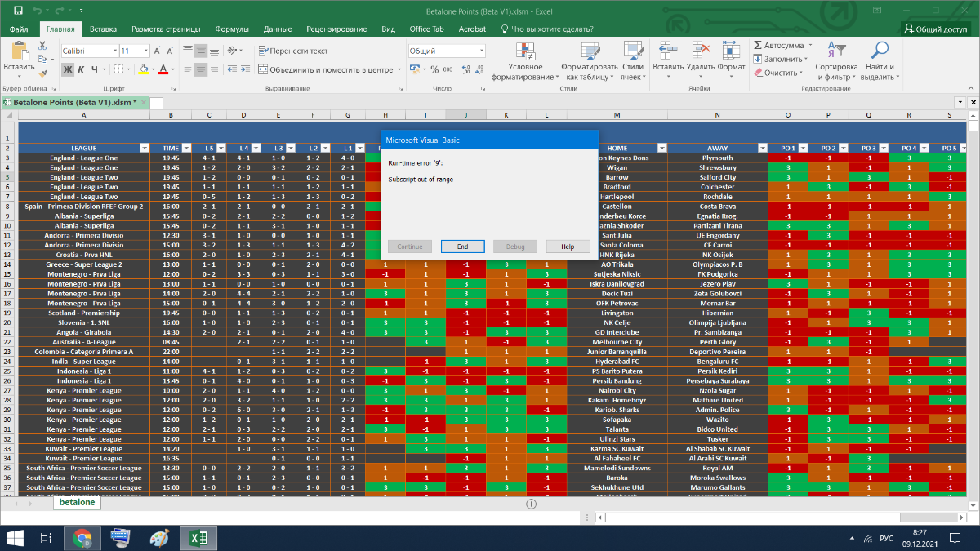Image resolution: width=980 pixels, height=551 pixels.
Task: Click Help button in runtime error dialog
Action: pyautogui.click(x=568, y=247)
